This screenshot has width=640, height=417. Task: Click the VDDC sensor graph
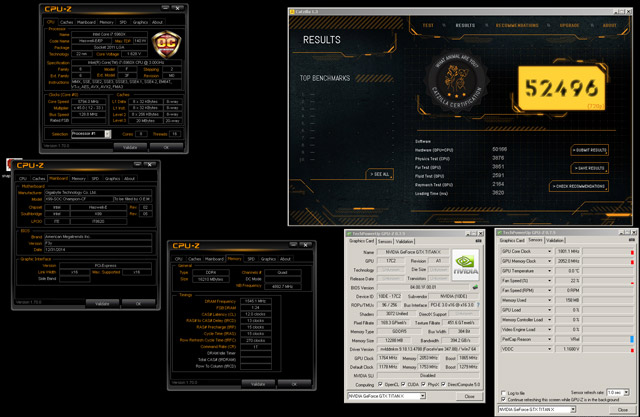tap(608, 349)
